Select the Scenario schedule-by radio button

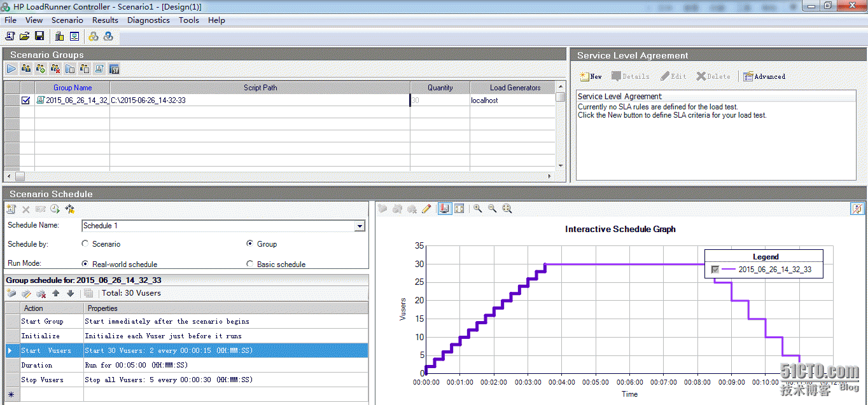point(85,244)
